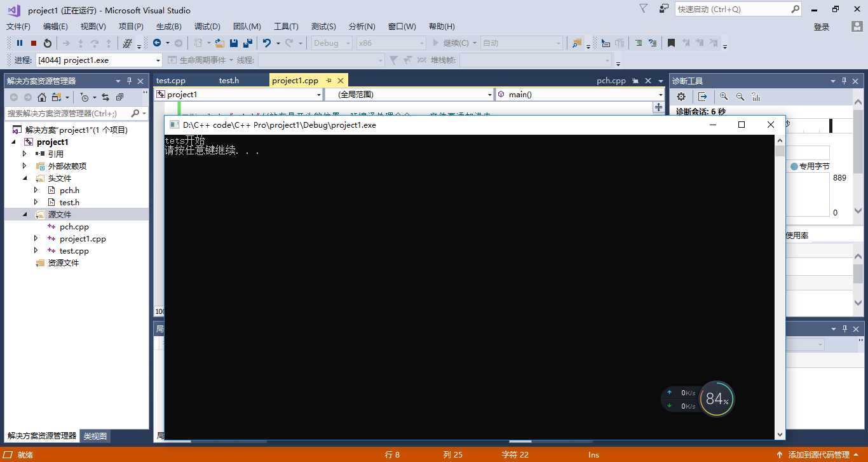The height and width of the screenshot is (462, 868).
Task: Click the Hex Display icon in debug toolbar
Action: click(x=127, y=43)
